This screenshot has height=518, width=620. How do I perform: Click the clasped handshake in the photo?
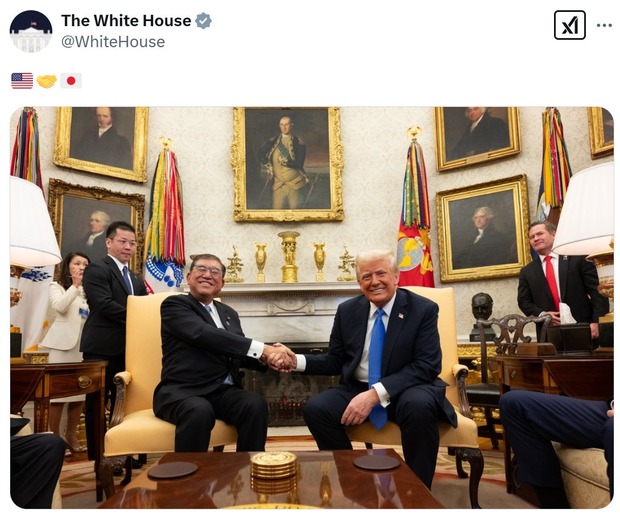(x=281, y=357)
